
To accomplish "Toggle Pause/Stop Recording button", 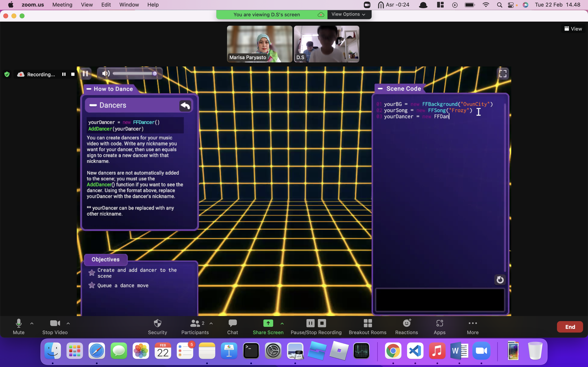I will 316,326.
